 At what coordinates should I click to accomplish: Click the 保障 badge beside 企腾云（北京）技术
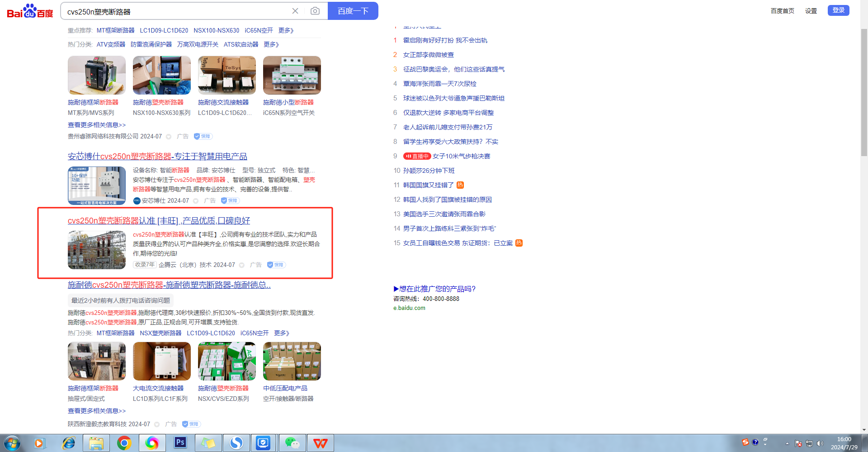[x=276, y=265]
